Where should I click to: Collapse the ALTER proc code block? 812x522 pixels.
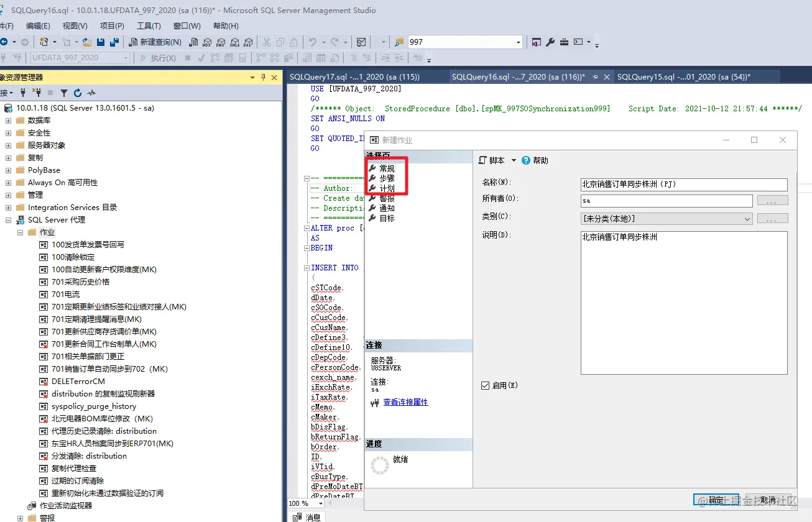point(307,228)
